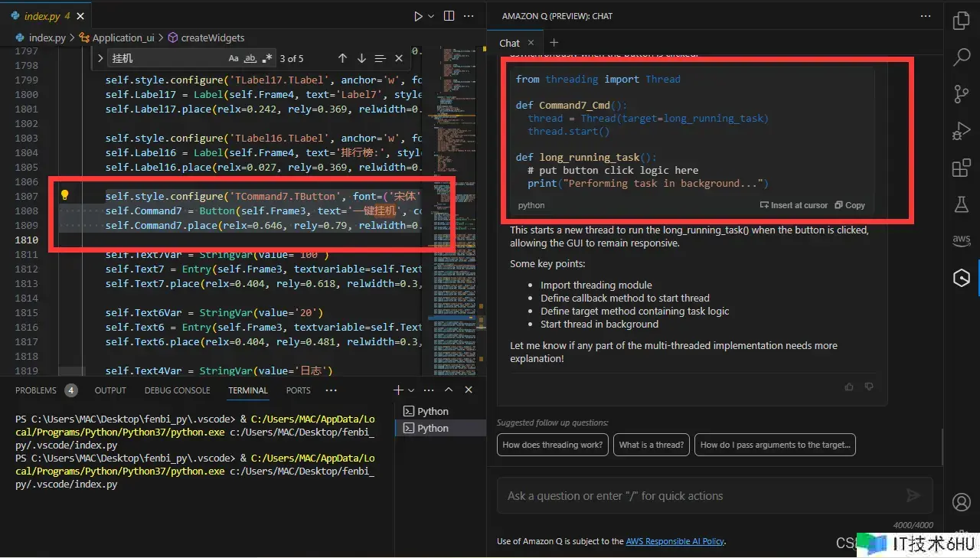
Task: Open index.py breadcrumb dropdown
Action: pyautogui.click(x=47, y=38)
